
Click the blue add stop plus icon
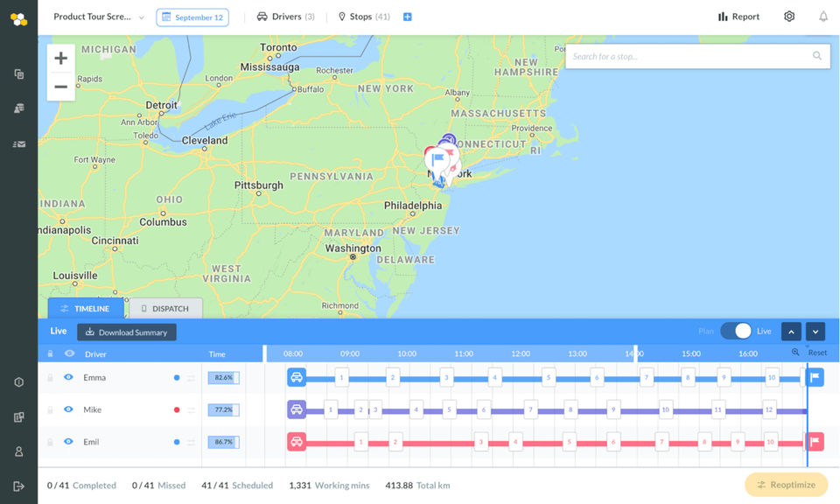tap(407, 17)
